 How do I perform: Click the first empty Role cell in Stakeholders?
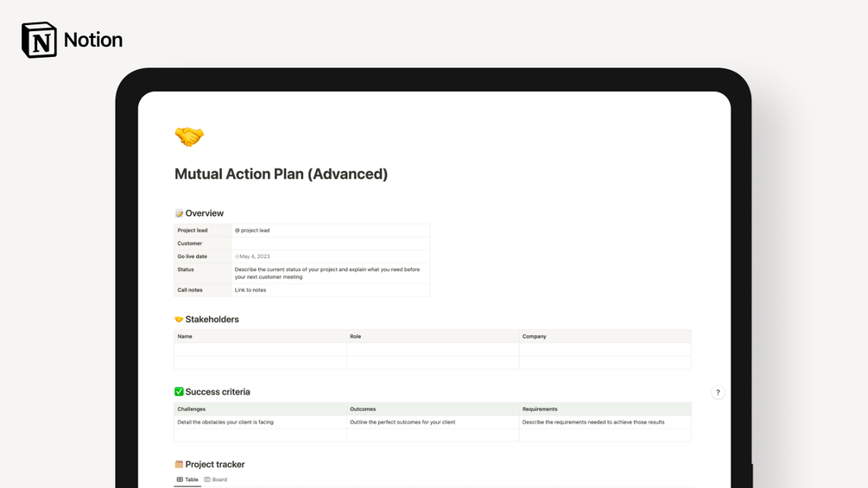coord(433,350)
